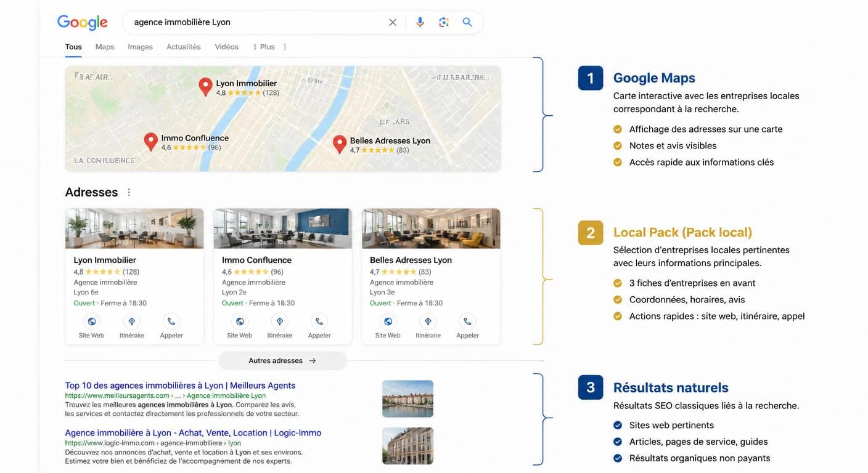Expand the Plus search filter menu
Viewport: 868px width, 473px height.
(264, 47)
